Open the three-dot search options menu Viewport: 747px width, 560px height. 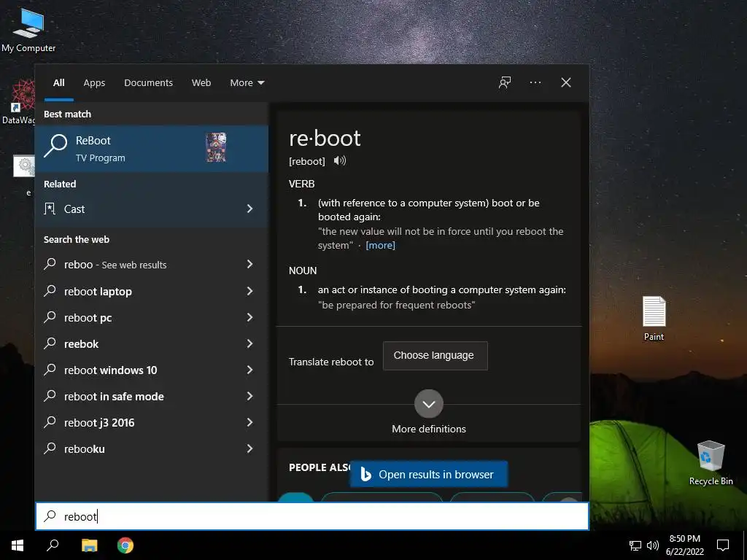point(535,82)
